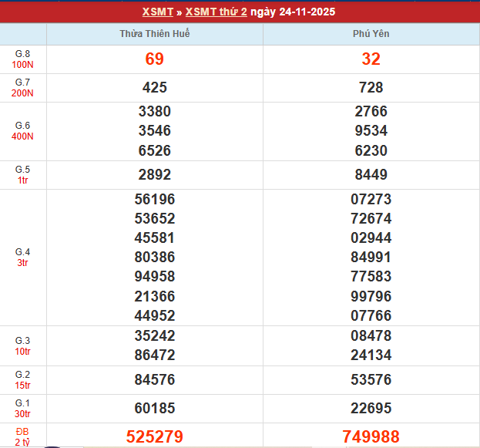Select the number 24134
This screenshot has height=448, width=480.
371,355
